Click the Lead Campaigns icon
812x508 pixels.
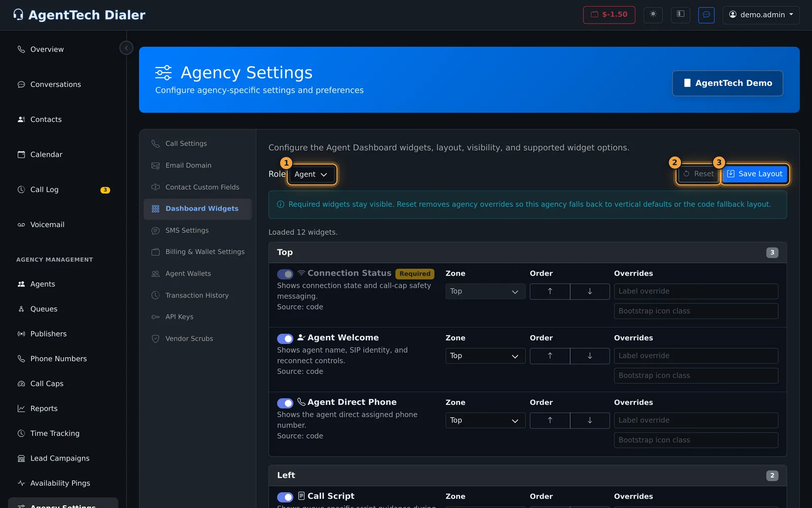click(x=21, y=458)
